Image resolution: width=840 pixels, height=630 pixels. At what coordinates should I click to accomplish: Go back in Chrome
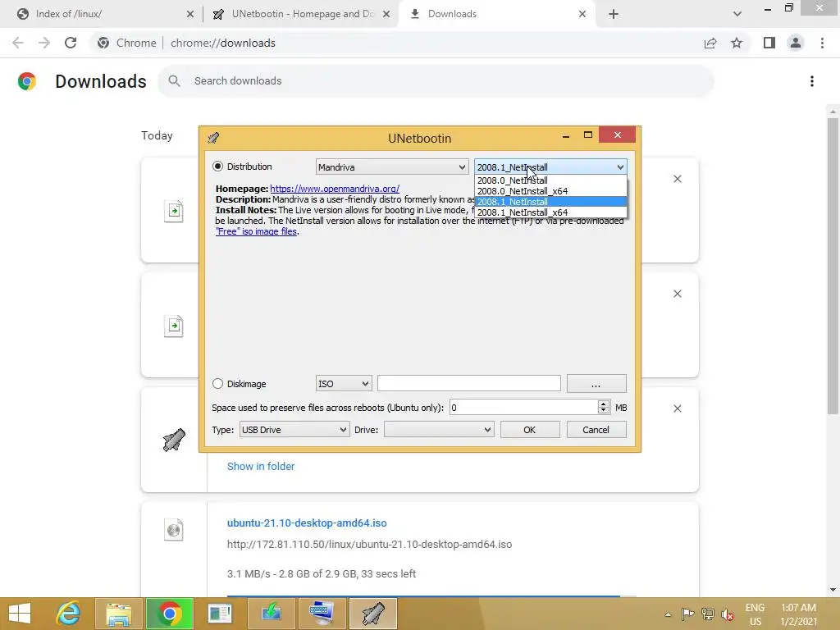point(18,43)
